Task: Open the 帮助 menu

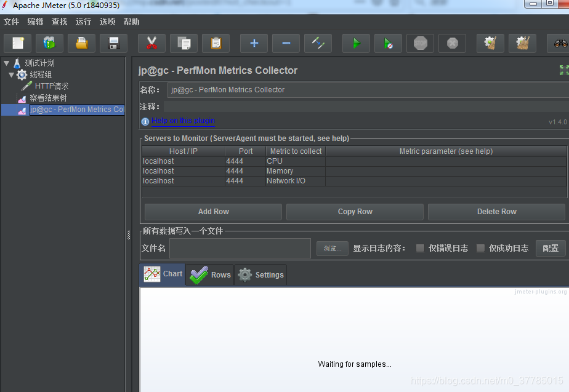Action: click(x=131, y=22)
